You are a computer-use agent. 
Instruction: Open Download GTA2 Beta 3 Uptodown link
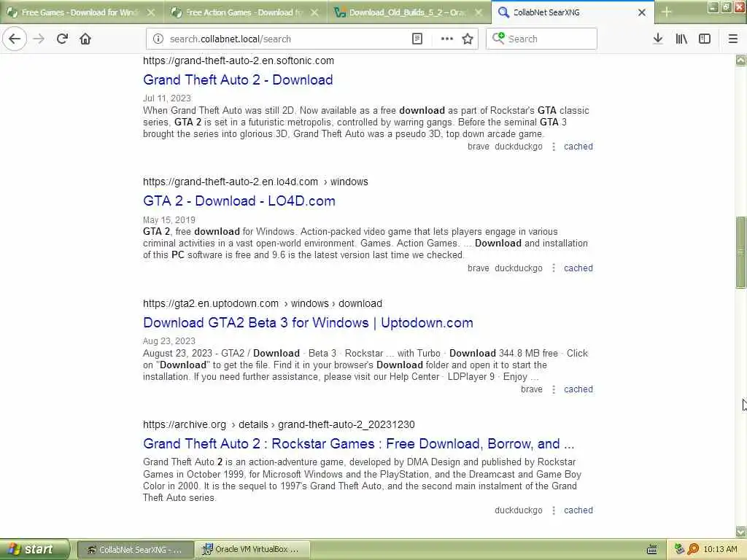tap(309, 323)
